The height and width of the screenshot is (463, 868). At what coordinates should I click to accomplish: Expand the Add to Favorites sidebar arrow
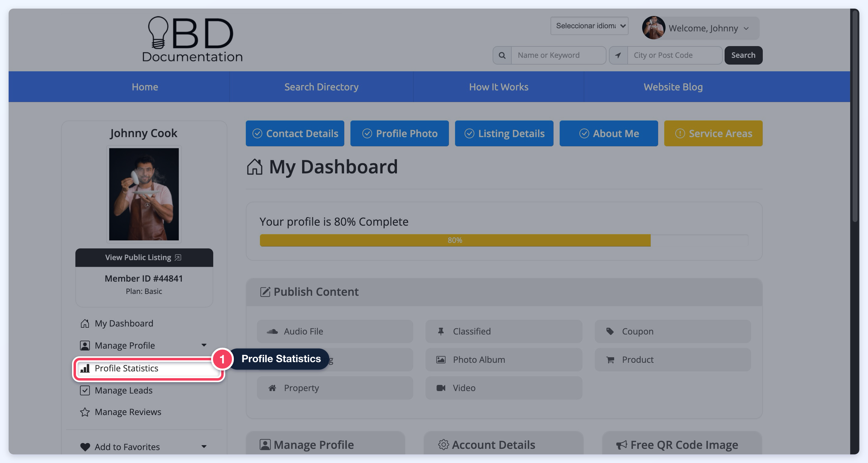(x=204, y=446)
